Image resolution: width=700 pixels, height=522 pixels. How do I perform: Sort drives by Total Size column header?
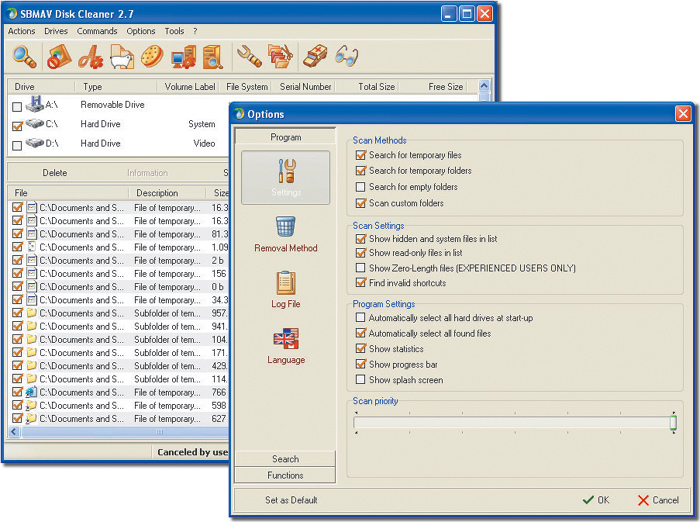tap(366, 87)
